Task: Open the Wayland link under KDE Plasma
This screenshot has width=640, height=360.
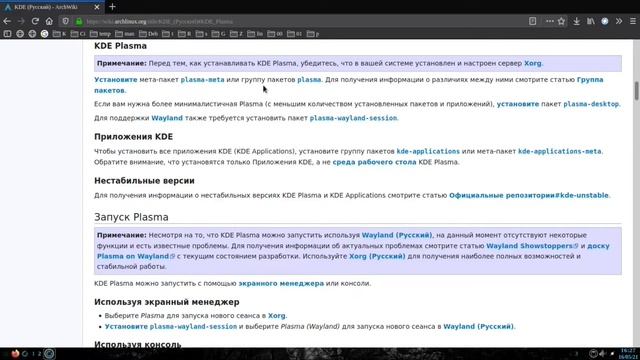Action: [167, 118]
